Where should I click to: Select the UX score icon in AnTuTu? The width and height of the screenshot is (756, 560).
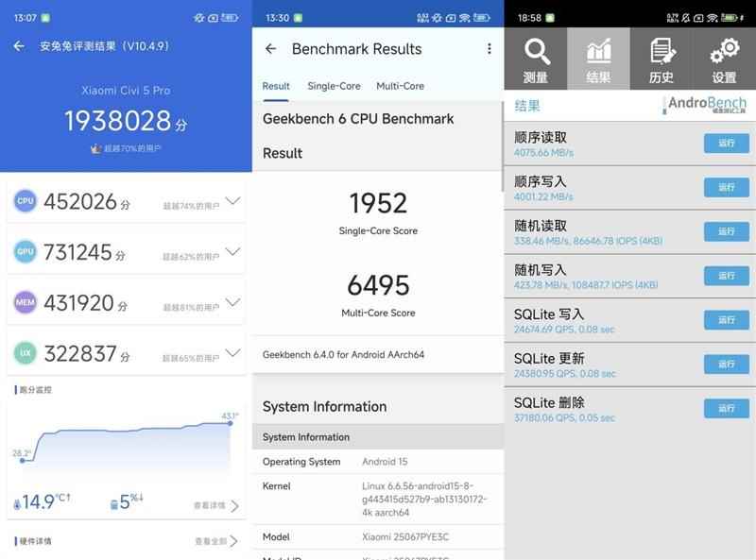tap(25, 352)
